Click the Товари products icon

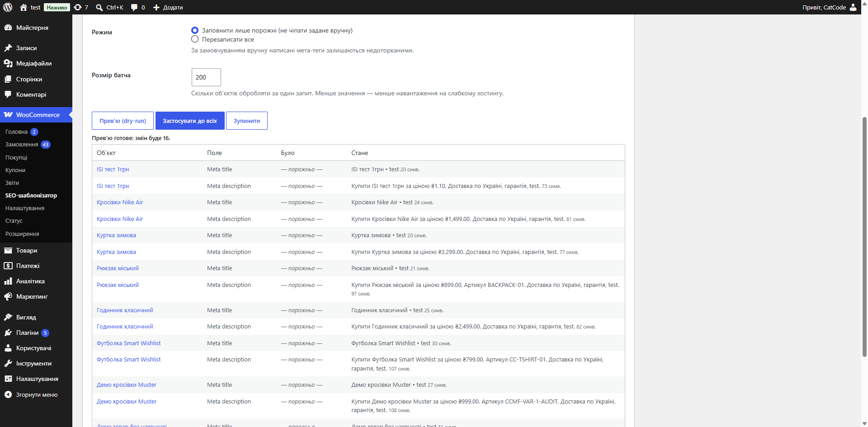click(8, 250)
